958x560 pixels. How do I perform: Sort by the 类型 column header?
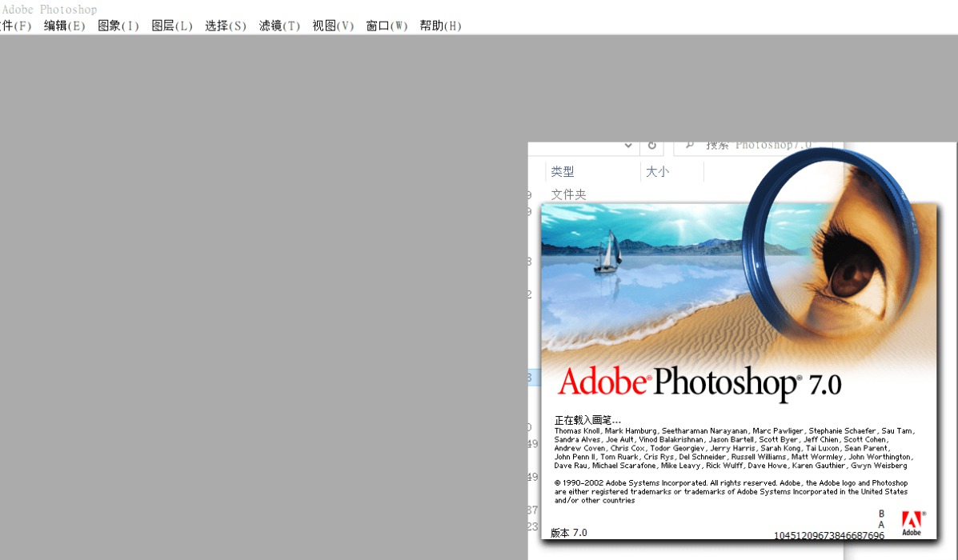(562, 172)
